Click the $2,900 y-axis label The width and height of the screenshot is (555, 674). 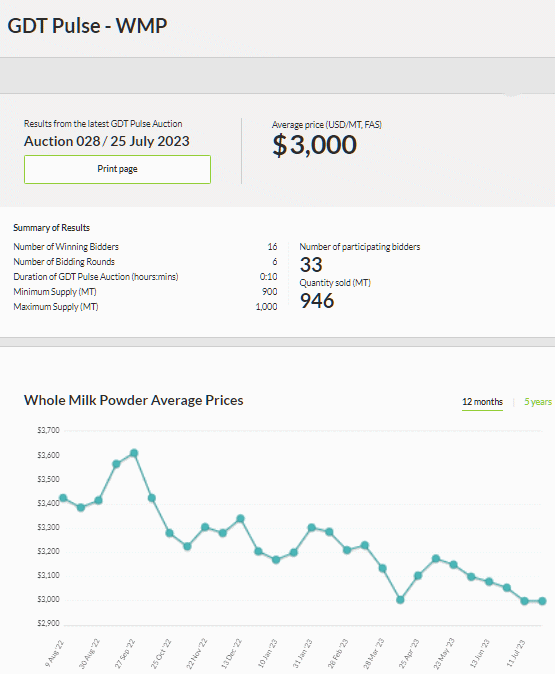(49, 623)
